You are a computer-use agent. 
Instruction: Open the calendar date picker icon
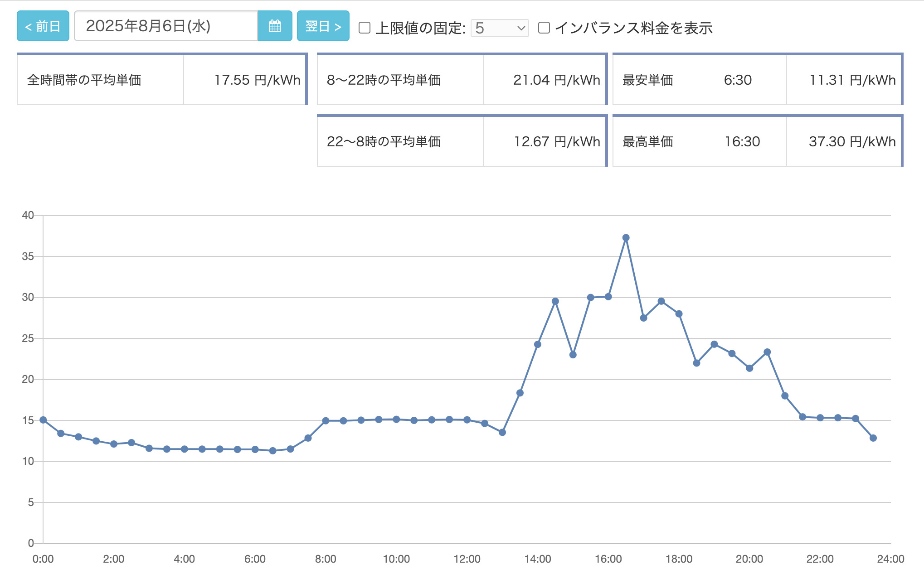pos(275,26)
